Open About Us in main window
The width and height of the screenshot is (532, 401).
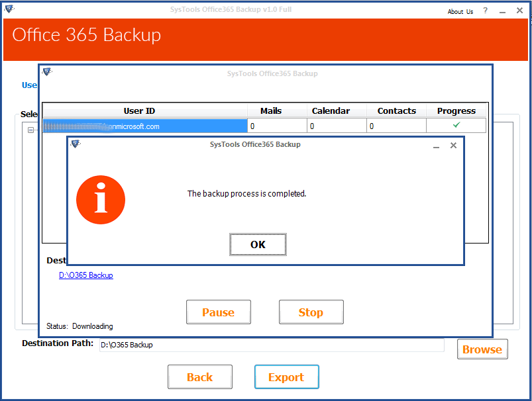click(x=460, y=11)
